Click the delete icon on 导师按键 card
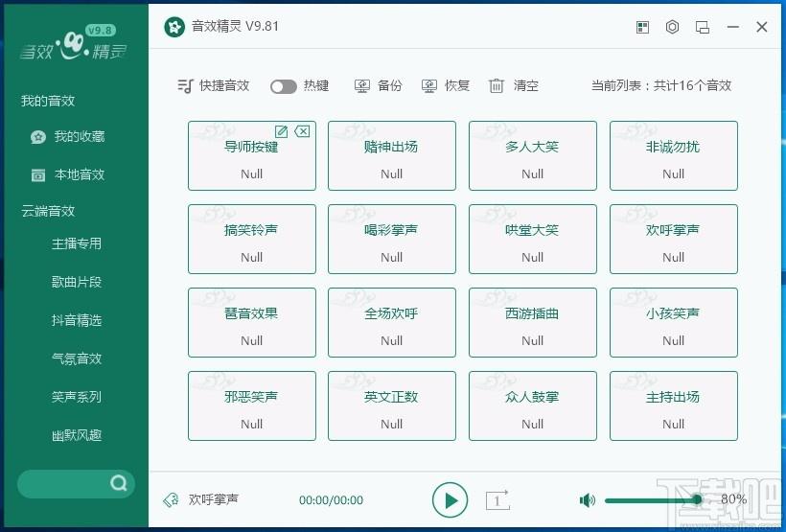786x532 pixels. [302, 131]
